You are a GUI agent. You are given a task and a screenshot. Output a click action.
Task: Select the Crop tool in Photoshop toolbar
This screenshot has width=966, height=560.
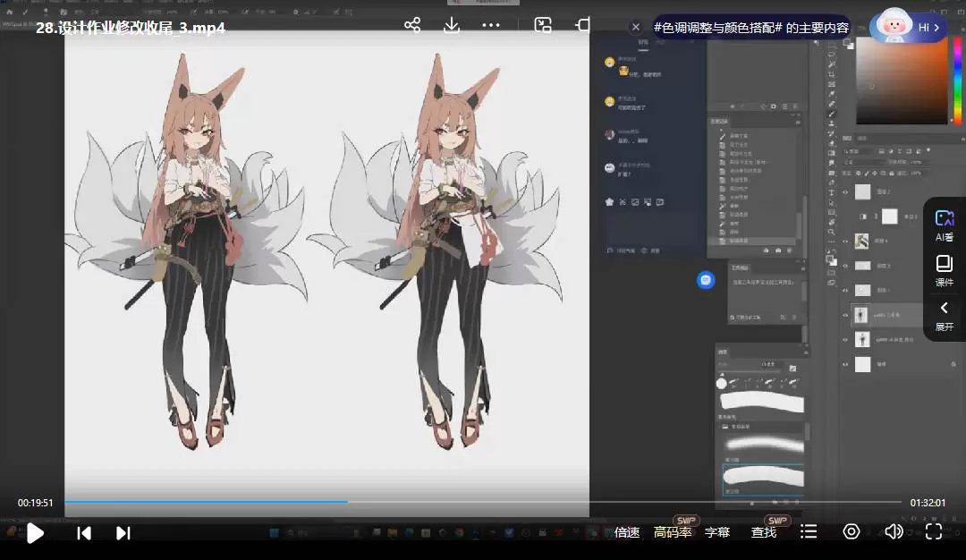(x=832, y=74)
